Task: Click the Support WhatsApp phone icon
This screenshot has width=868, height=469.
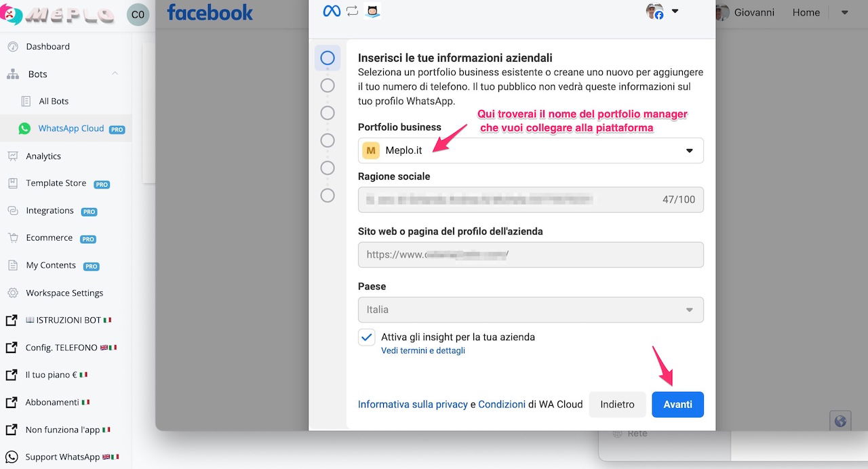Action: click(x=12, y=457)
